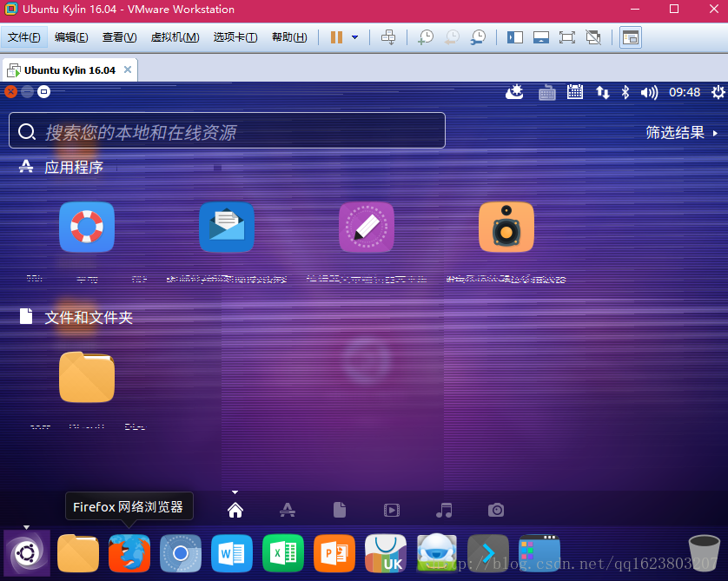Launch the WPS Writer app from the dock
Image resolution: width=728 pixels, height=581 pixels.
point(231,552)
